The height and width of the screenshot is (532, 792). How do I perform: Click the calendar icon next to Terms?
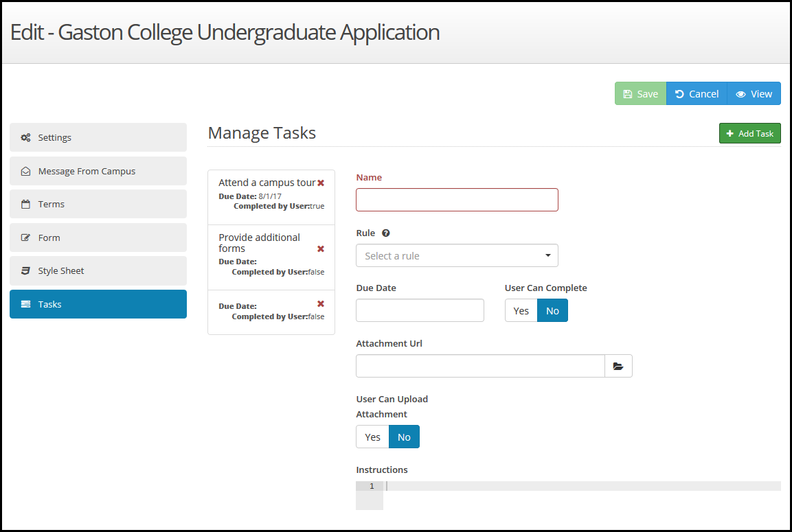coord(25,204)
